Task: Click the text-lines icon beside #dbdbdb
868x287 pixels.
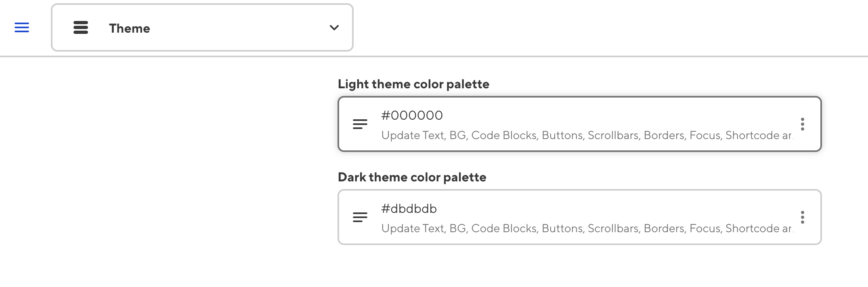Action: (360, 217)
